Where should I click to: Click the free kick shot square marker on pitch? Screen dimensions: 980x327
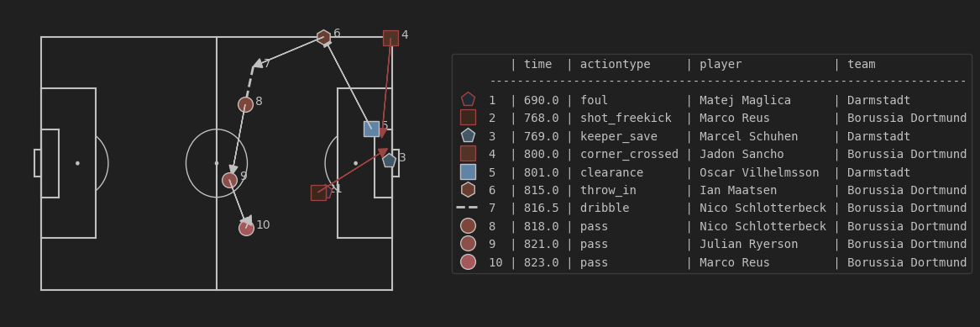point(319,193)
